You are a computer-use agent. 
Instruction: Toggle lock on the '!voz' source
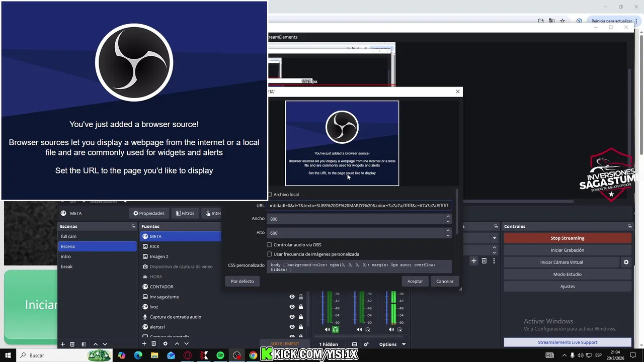pos(301,307)
